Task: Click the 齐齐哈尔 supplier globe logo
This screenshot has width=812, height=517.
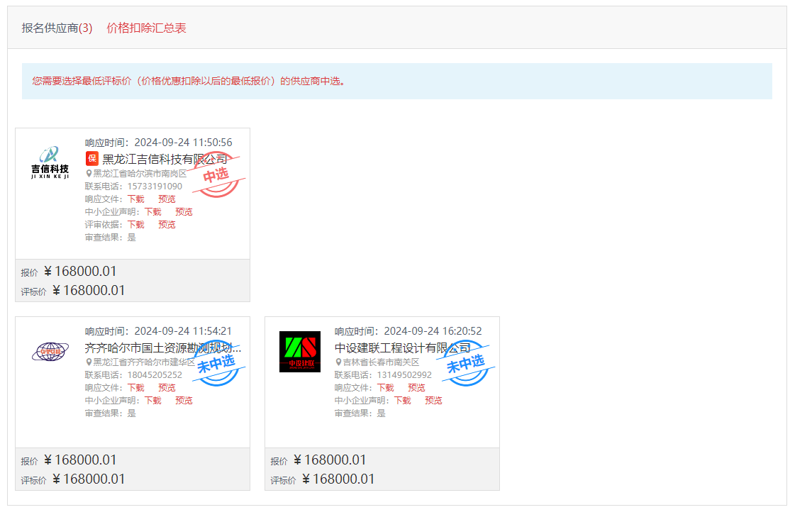Action: click(x=50, y=352)
